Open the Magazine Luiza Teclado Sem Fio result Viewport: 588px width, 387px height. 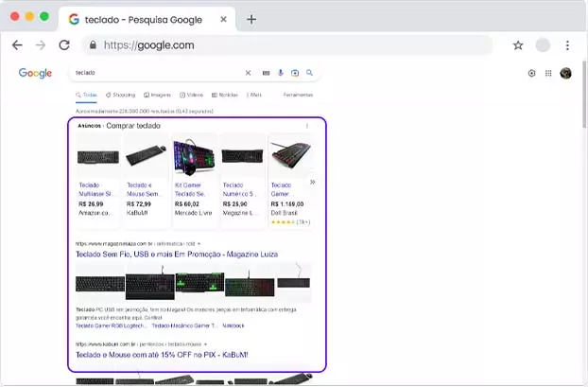[177, 255]
